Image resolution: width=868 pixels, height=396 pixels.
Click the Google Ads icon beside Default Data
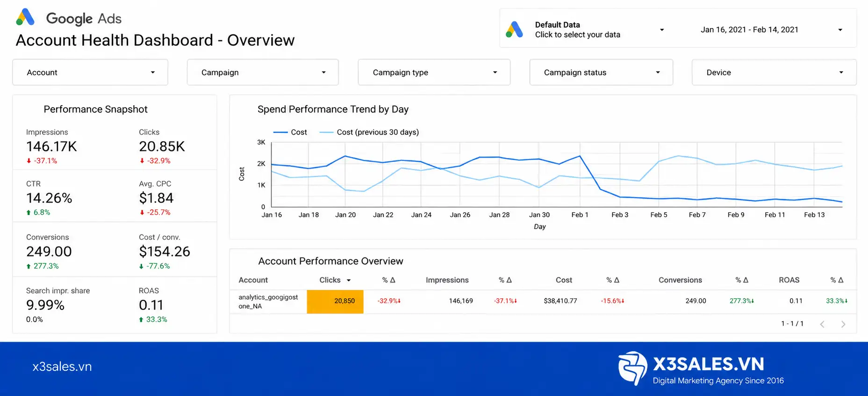(x=514, y=29)
